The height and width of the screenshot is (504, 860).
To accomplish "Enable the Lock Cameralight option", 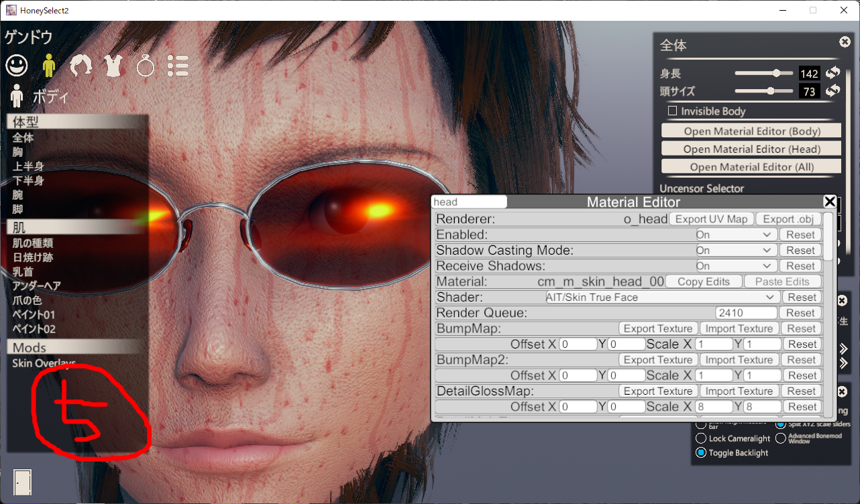I will click(701, 438).
